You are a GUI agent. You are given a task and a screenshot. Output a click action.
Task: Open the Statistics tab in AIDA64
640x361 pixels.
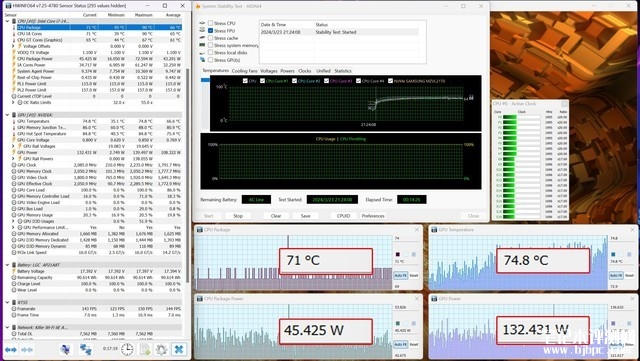343,71
